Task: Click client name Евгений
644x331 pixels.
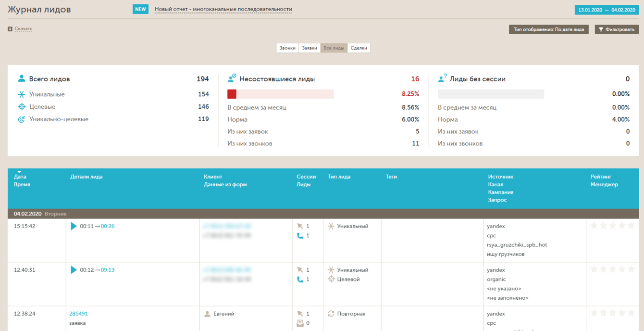Action: point(223,314)
